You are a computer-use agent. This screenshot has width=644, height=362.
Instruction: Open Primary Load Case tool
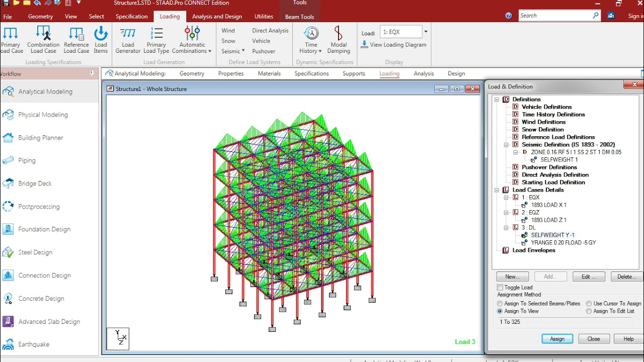pyautogui.click(x=11, y=40)
